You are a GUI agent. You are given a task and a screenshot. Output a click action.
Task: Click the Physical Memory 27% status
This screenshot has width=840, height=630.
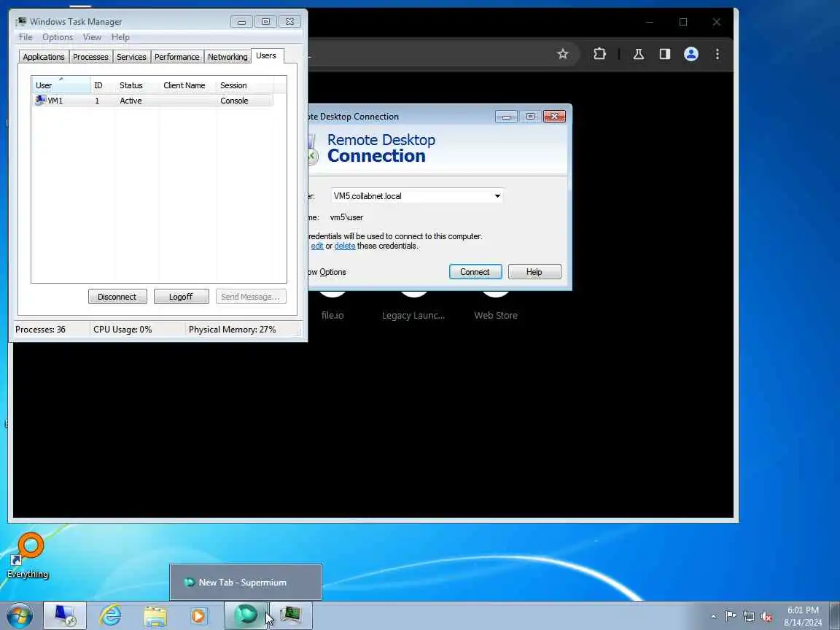(232, 330)
